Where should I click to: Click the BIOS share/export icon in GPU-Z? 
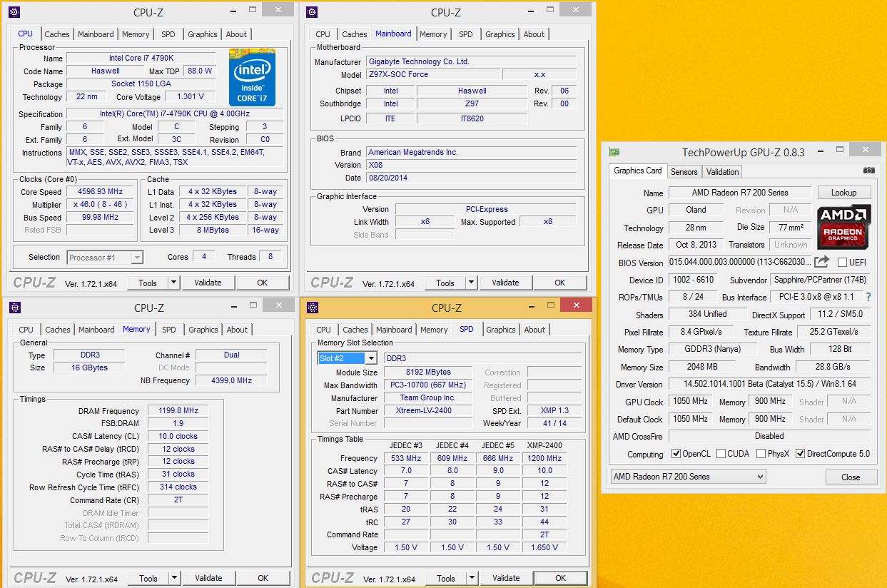point(822,262)
